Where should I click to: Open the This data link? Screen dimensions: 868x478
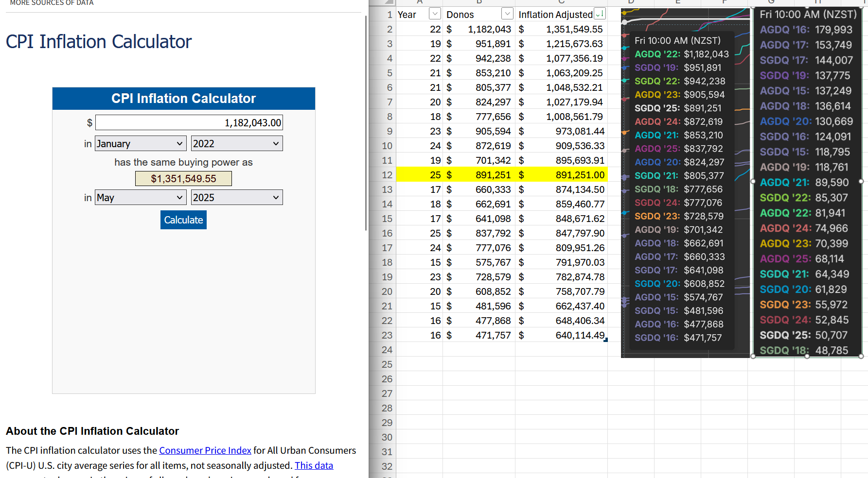314,465
